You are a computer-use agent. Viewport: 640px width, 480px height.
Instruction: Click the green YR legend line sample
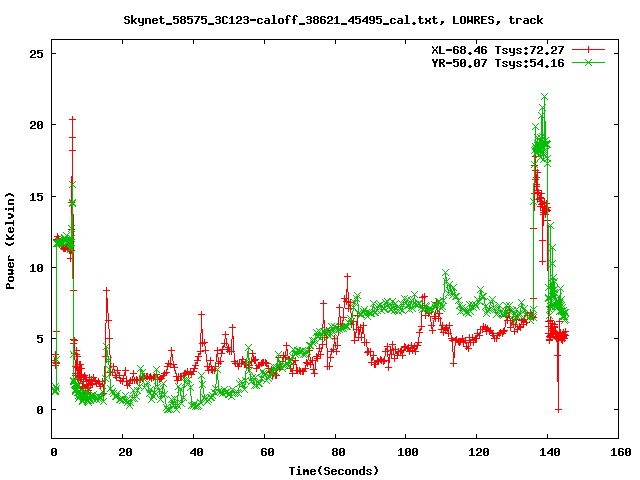(588, 62)
